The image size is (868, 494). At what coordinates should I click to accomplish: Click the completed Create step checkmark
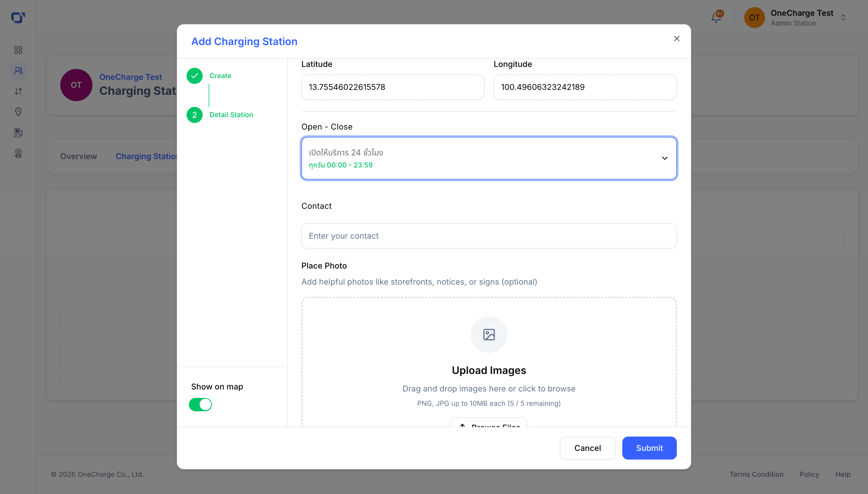[x=195, y=76]
